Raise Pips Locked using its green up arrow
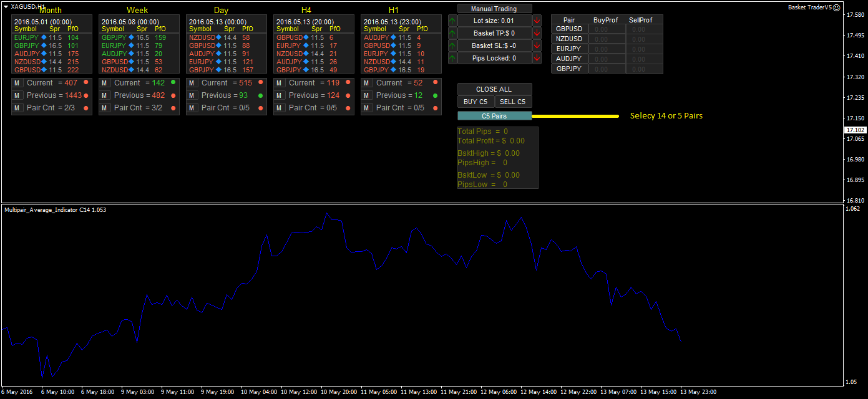Image resolution: width=868 pixels, height=399 pixels. tap(452, 58)
